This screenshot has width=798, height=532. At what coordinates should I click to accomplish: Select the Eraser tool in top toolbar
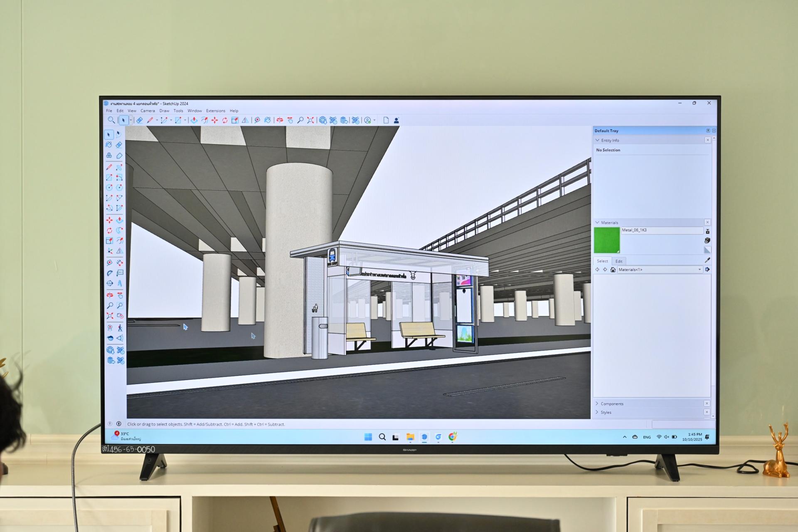(140, 120)
